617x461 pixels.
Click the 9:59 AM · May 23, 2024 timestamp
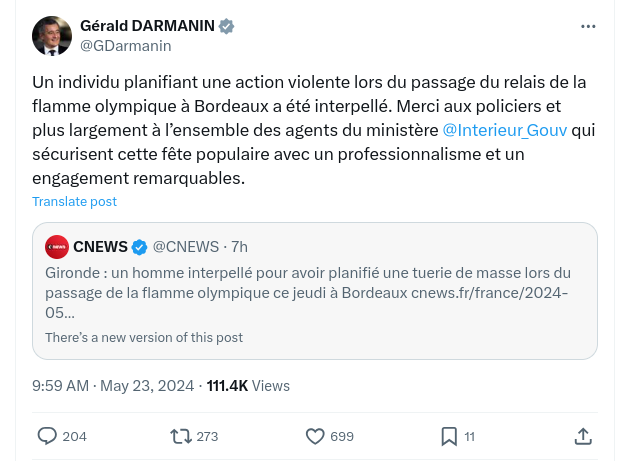pos(111,386)
